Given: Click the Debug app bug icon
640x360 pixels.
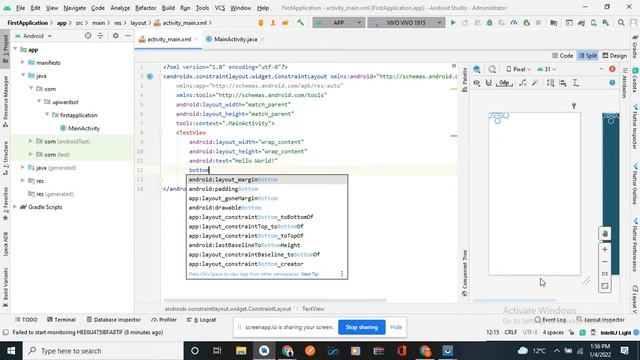Looking at the screenshot, I should click(489, 23).
